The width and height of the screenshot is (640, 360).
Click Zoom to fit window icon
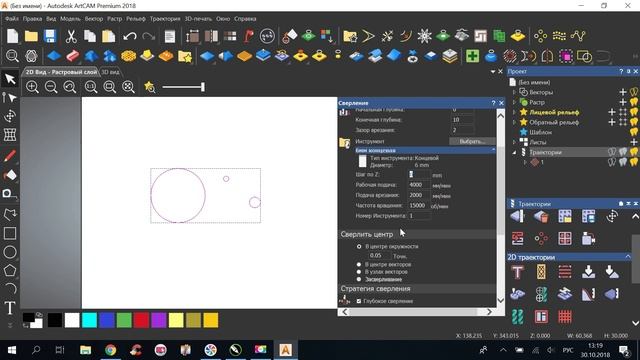pos(128,87)
